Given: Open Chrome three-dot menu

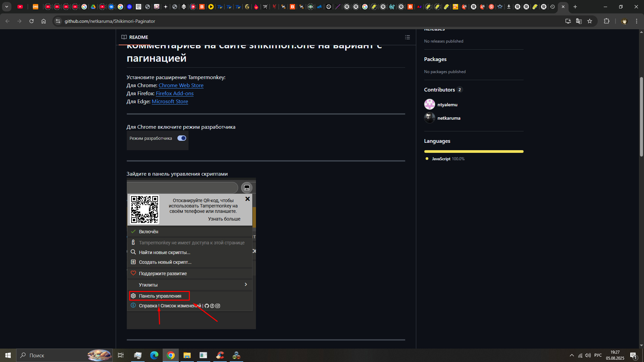Looking at the screenshot, I should (x=637, y=21).
